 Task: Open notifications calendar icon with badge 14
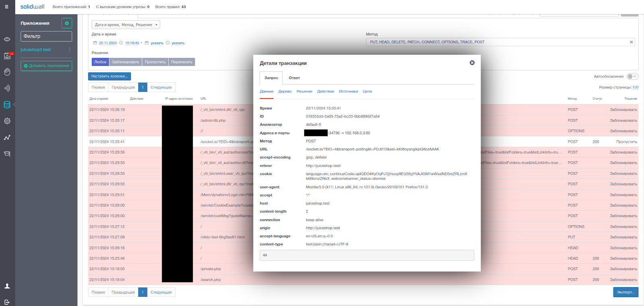click(7, 55)
